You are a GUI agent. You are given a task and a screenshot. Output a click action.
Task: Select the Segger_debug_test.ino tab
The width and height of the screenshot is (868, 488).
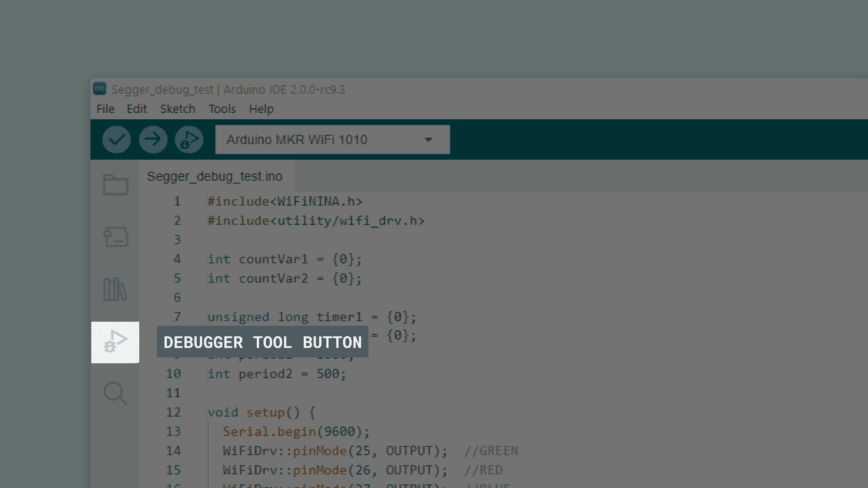tap(215, 177)
